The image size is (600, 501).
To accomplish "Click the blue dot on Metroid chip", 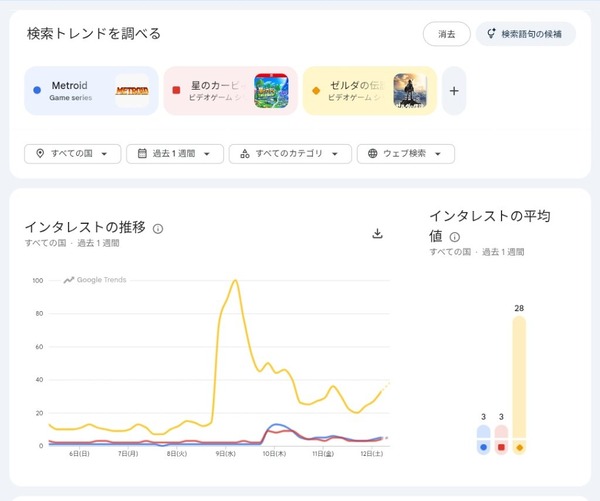I will [37, 90].
